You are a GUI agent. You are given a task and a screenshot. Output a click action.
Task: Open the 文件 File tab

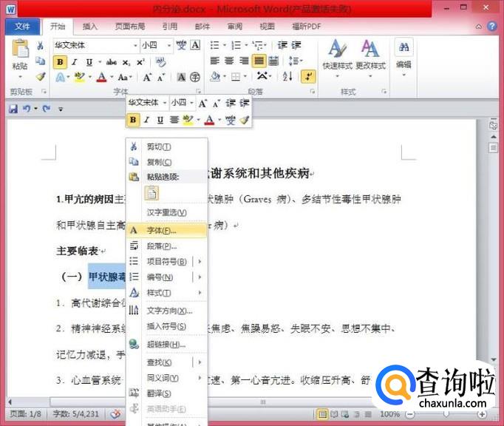click(22, 27)
